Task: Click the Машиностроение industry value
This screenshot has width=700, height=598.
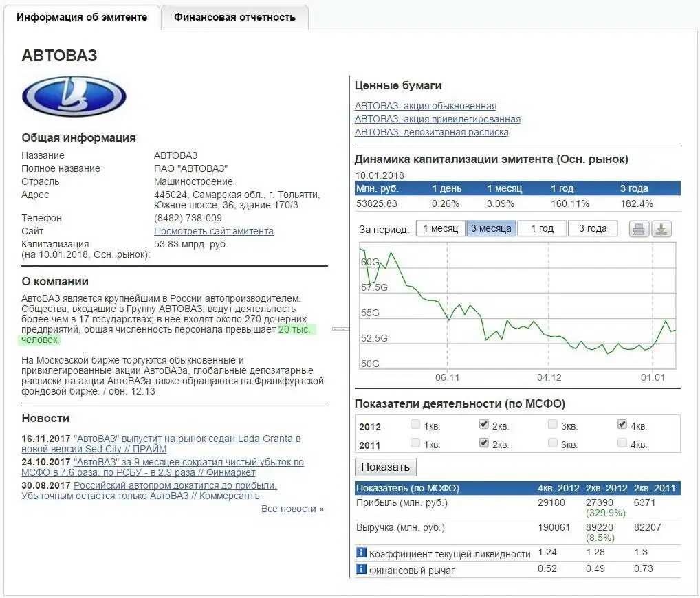Action: (x=193, y=181)
